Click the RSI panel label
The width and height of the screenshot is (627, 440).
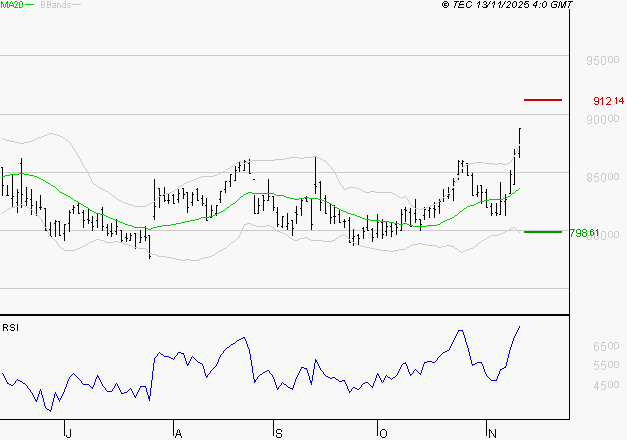(x=10, y=328)
